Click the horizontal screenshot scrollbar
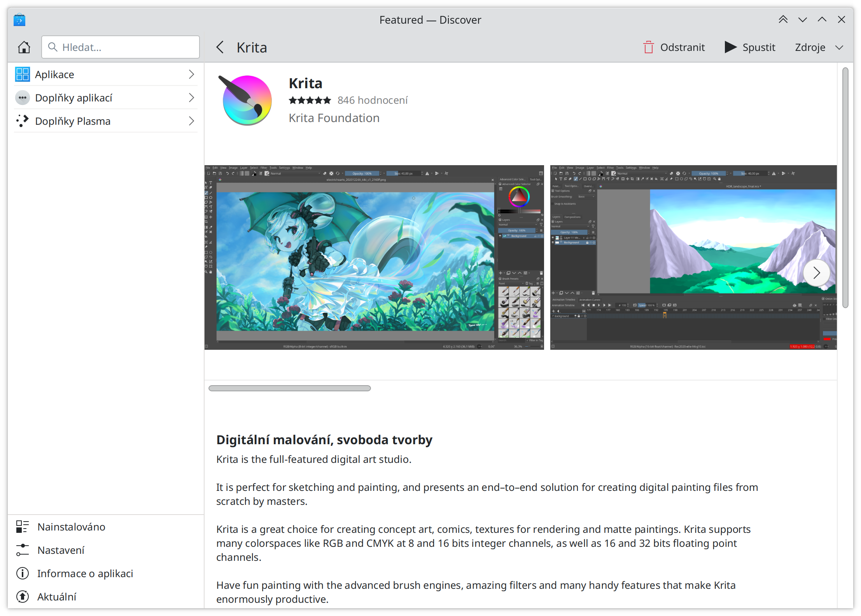861x616 pixels. [290, 388]
